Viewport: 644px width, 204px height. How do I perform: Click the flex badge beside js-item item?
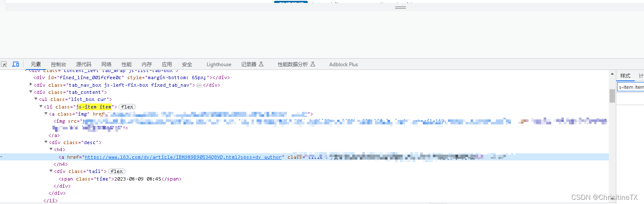(x=127, y=107)
